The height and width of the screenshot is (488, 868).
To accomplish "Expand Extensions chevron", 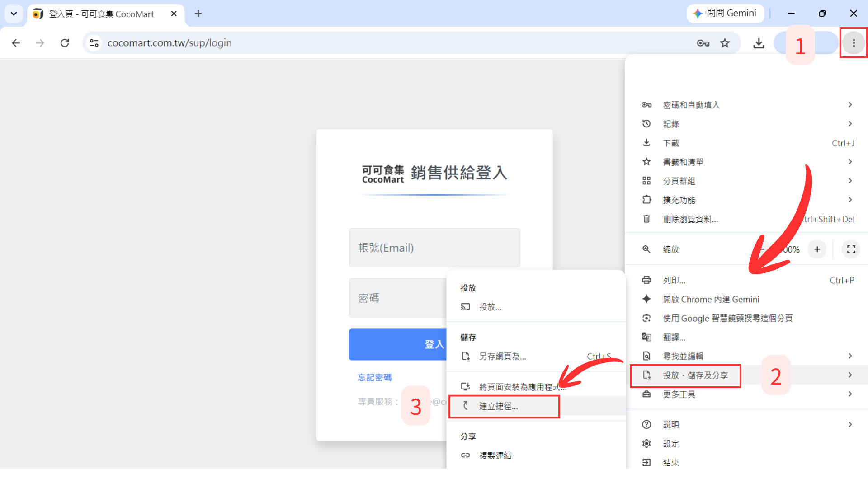I will click(850, 200).
